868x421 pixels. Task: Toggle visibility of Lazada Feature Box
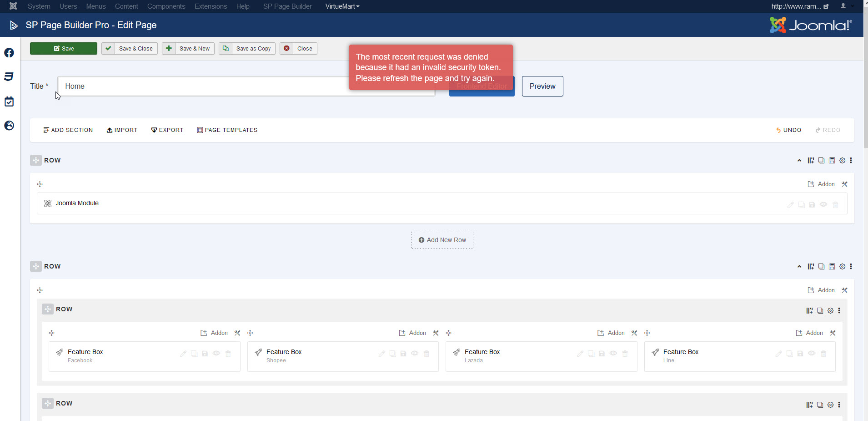coord(613,354)
